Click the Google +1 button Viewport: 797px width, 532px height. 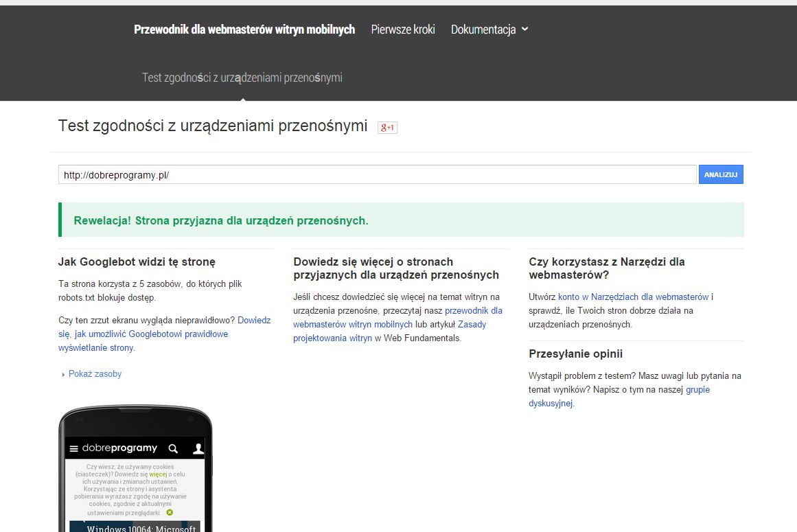[x=387, y=128]
